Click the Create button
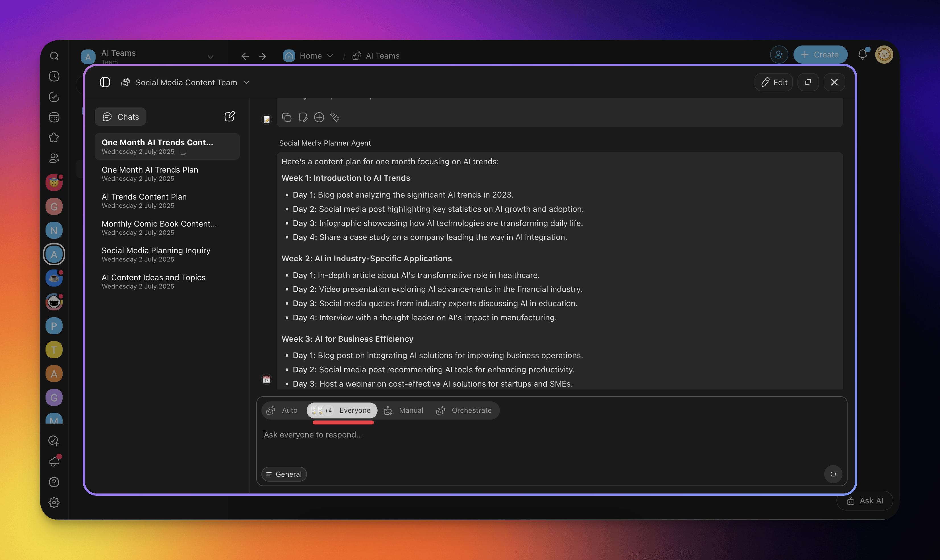The width and height of the screenshot is (940, 560). pyautogui.click(x=820, y=55)
